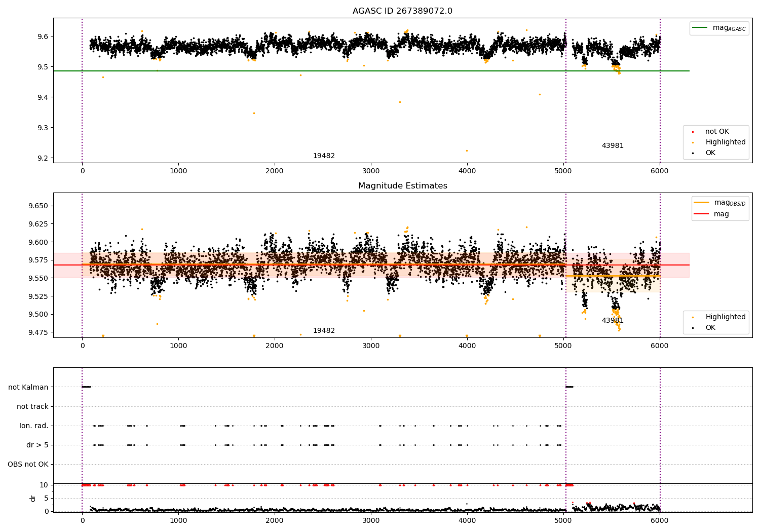Click "Highlighted" legend entry in Magnitude Estimates plot
Viewport: 760px width, 532px height.
(726, 317)
